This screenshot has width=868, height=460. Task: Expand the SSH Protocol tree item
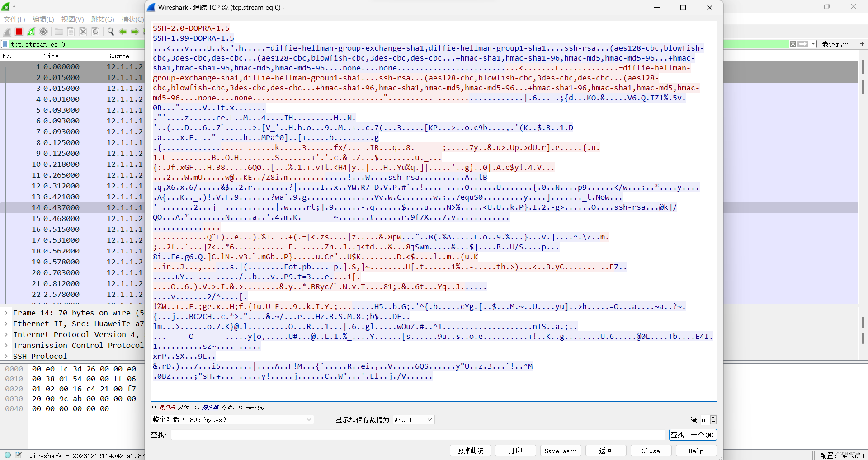(x=6, y=356)
